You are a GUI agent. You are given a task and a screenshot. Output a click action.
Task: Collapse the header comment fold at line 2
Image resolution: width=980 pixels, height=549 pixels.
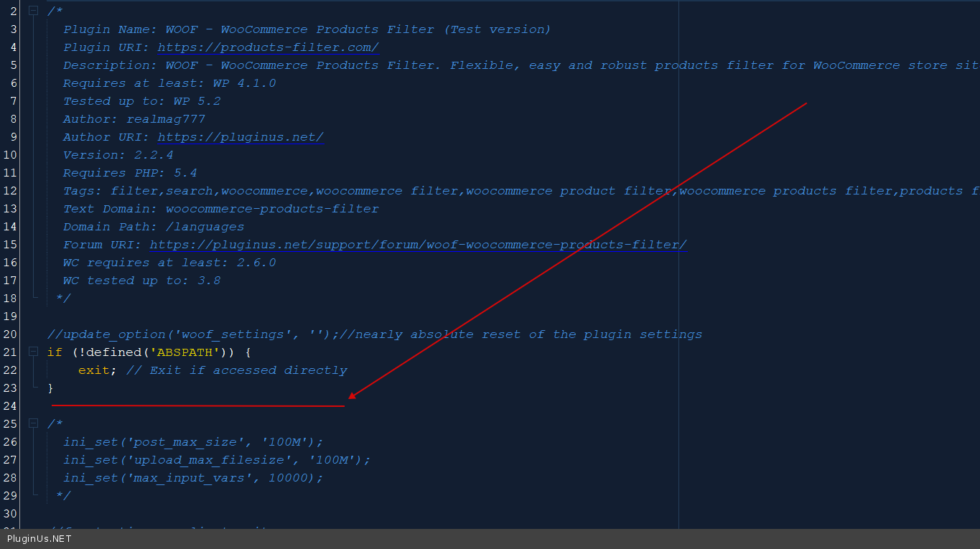pyautogui.click(x=33, y=11)
